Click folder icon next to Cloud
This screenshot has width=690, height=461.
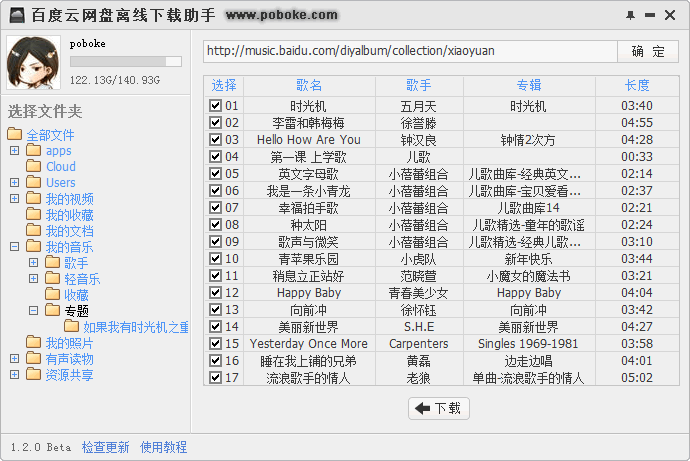[33, 166]
